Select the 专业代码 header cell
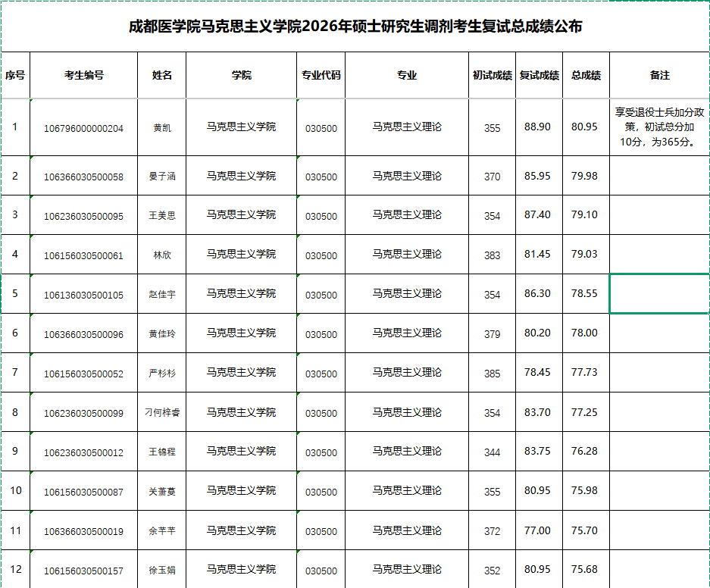 (321, 75)
